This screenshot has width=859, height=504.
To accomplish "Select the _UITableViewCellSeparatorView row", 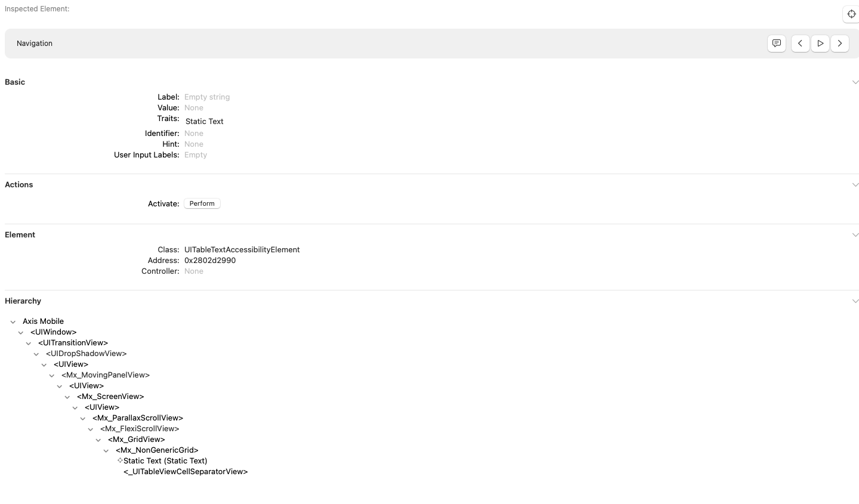I will tap(186, 472).
